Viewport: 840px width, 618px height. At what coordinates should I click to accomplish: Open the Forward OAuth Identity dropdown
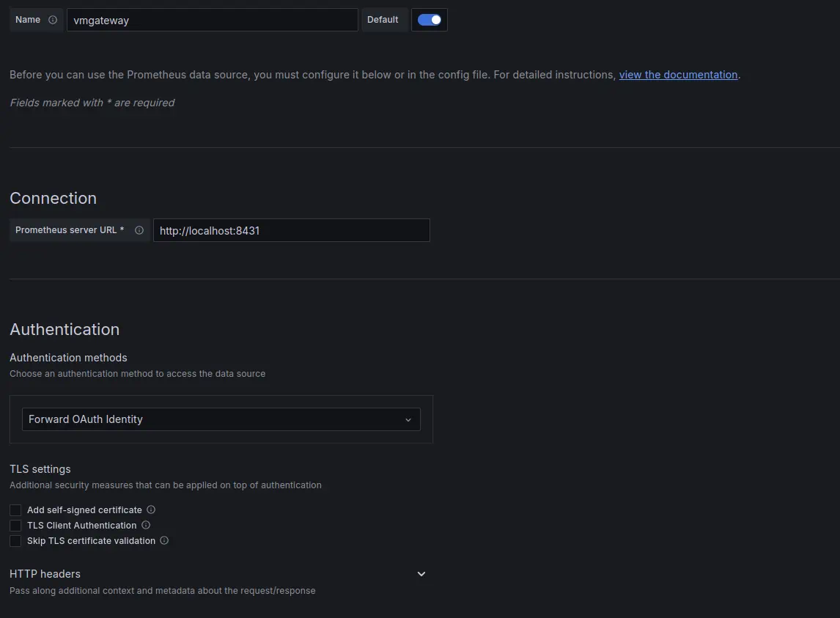(221, 419)
